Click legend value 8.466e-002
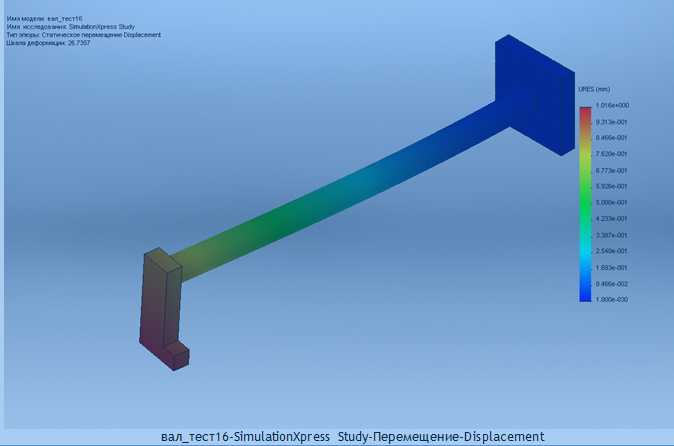 pos(611,284)
